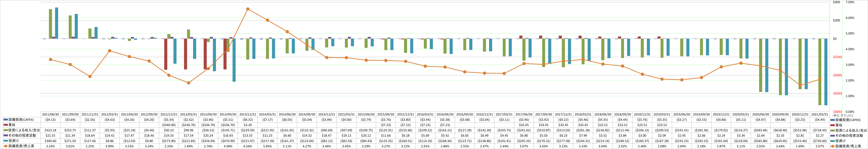
Task: Click the 2011/06/30 column header
Action: [x=51, y=114]
